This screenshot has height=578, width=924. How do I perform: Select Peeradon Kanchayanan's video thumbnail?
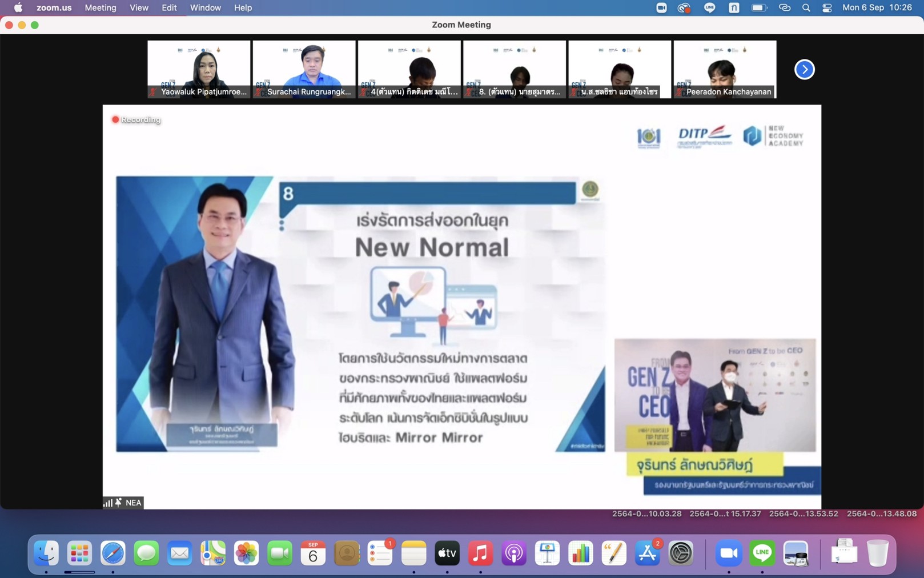tap(725, 69)
